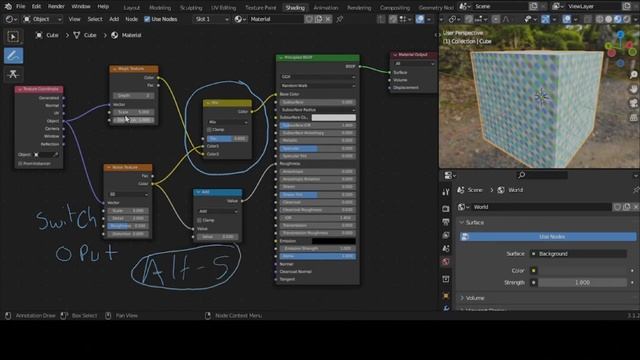Screen dimensions: 640x360
Task: Click Use Nodes button in World properties
Action: (x=548, y=237)
